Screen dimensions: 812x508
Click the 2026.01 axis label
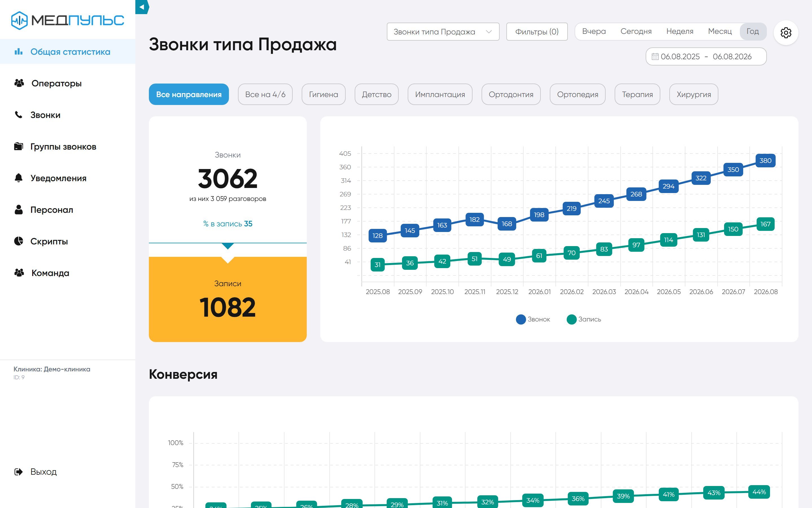click(539, 292)
